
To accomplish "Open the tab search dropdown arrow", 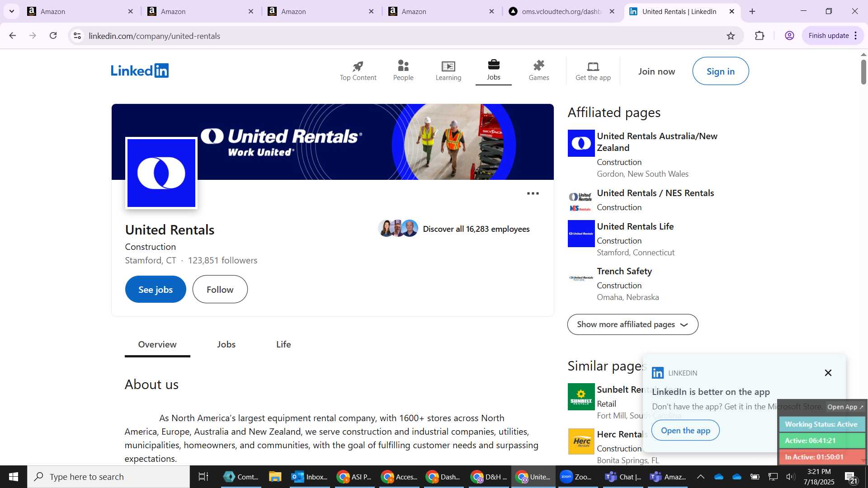I will point(12,11).
